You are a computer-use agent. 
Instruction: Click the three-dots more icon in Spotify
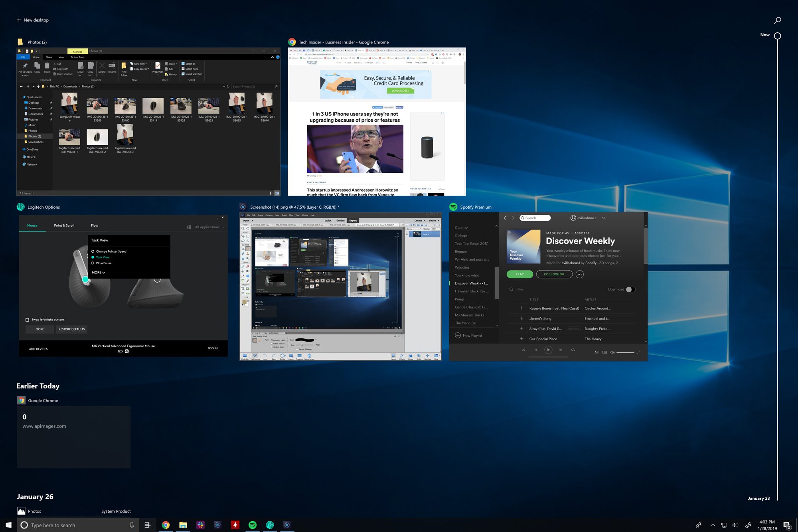click(580, 274)
